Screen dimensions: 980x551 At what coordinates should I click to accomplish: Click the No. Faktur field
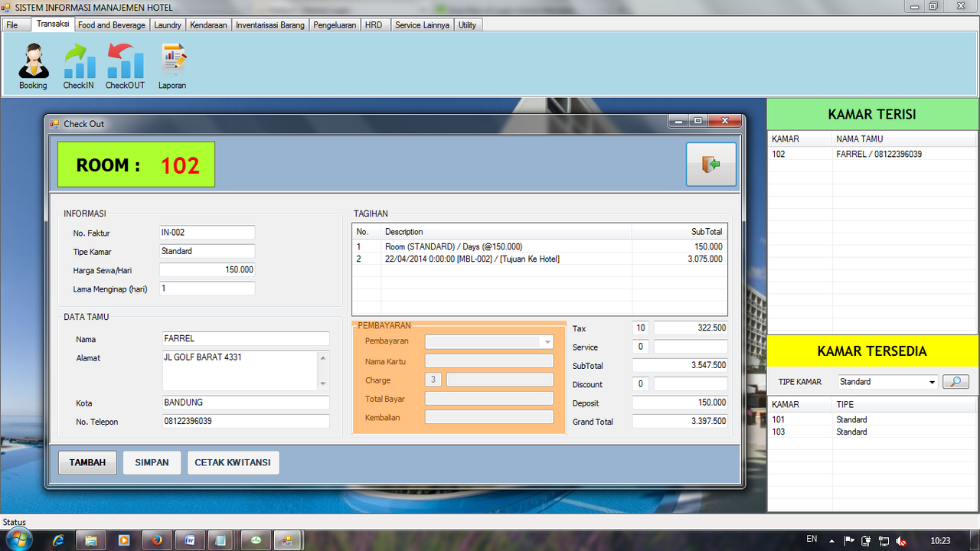(207, 233)
